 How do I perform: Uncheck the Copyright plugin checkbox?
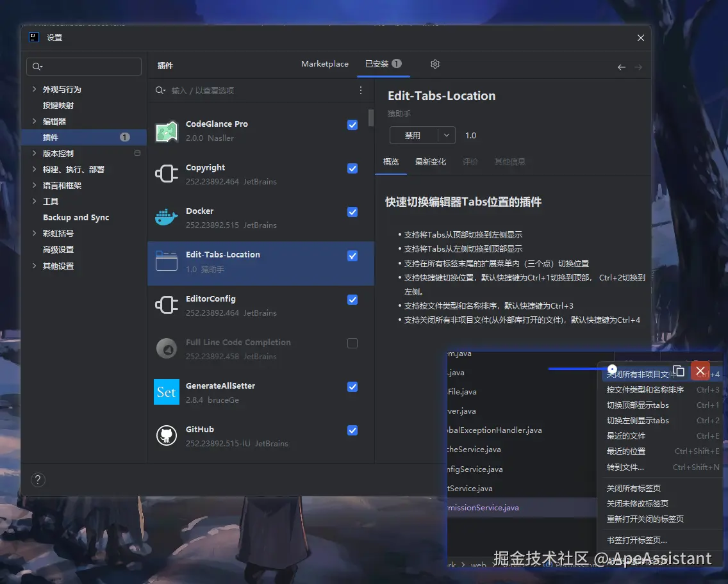click(x=352, y=168)
